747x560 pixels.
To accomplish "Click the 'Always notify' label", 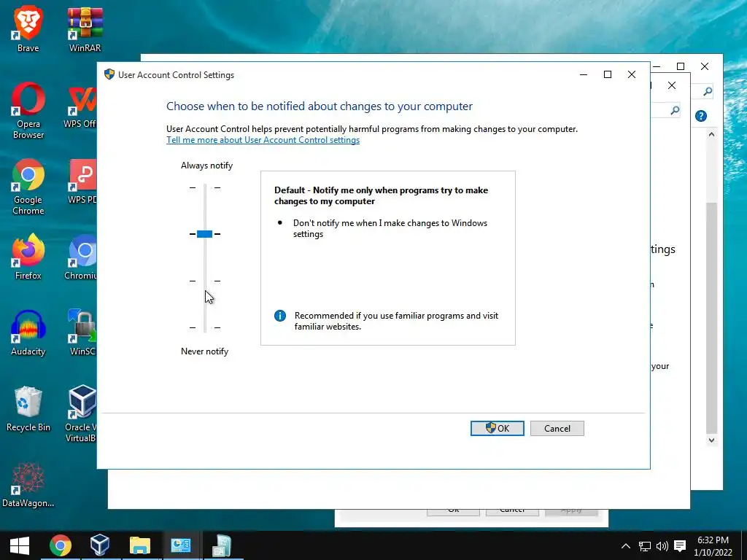I will [x=206, y=166].
